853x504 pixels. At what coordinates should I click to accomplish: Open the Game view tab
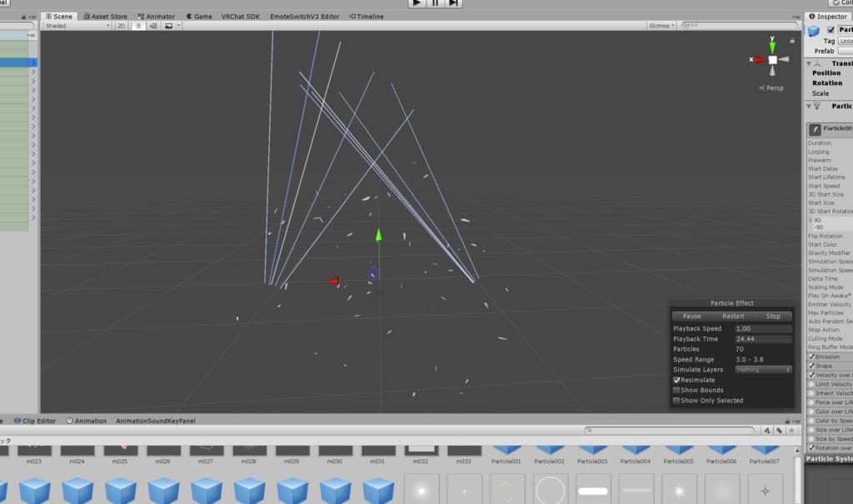click(198, 17)
